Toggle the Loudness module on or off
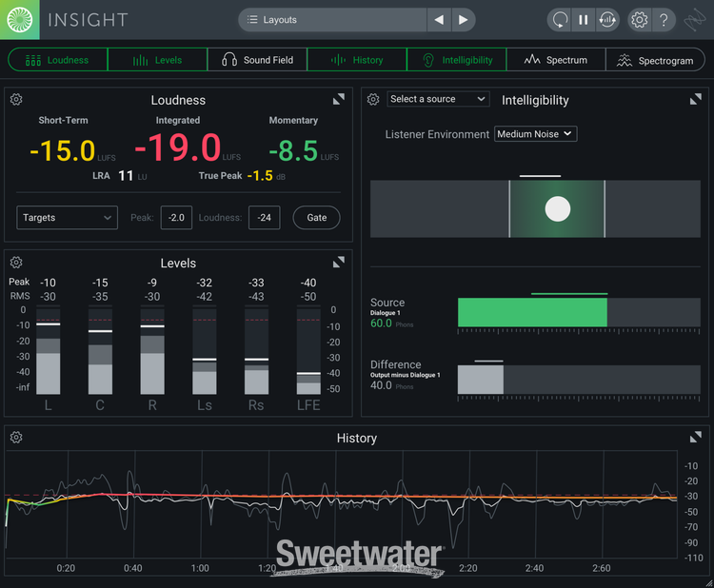The image size is (714, 588). [x=58, y=60]
